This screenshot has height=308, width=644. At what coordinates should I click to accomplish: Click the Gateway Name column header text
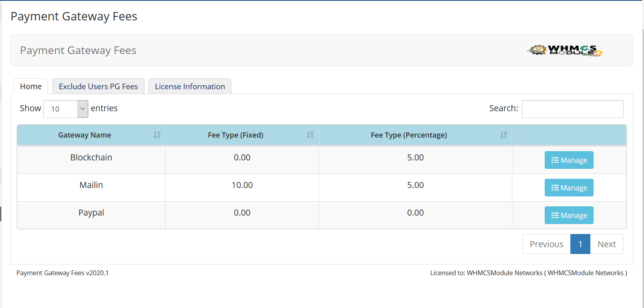coord(84,135)
